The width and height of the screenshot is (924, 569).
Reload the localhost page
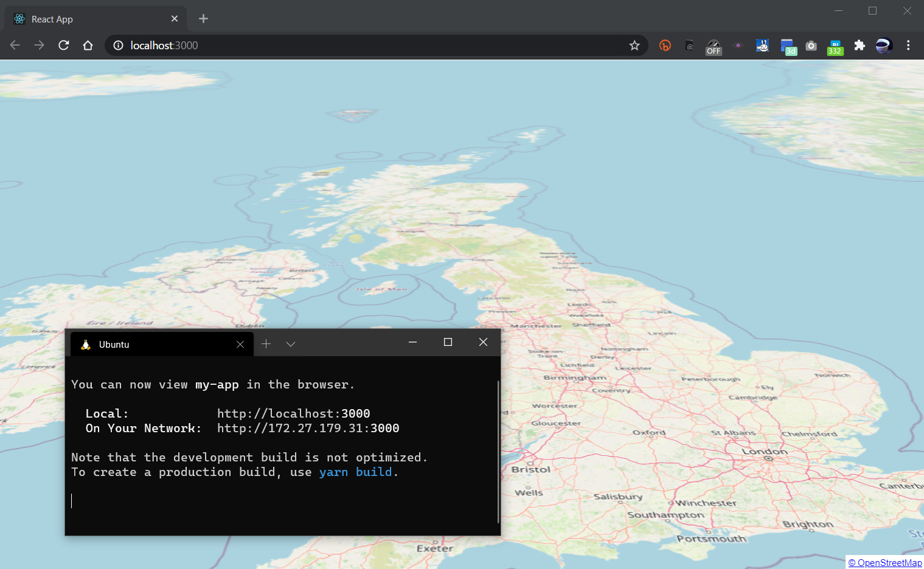64,46
